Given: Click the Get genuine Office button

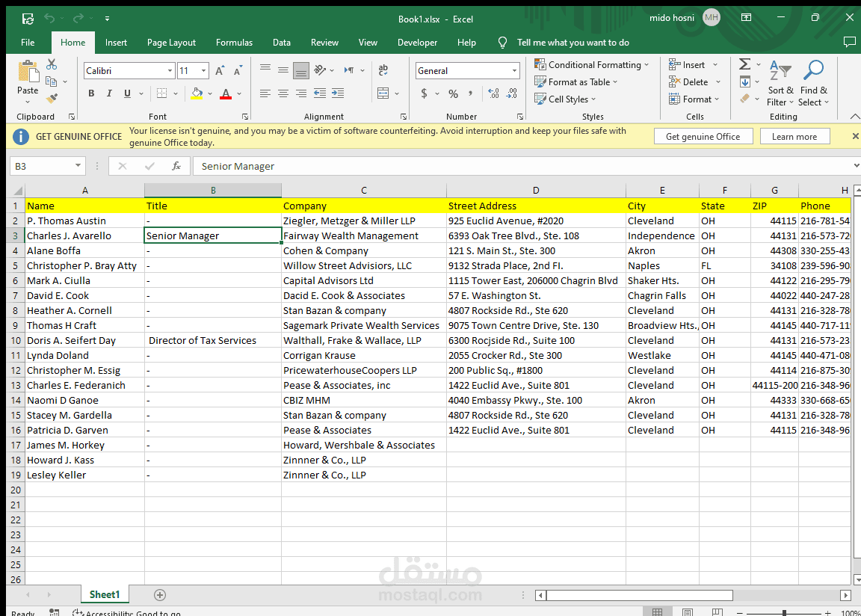Looking at the screenshot, I should coord(703,137).
